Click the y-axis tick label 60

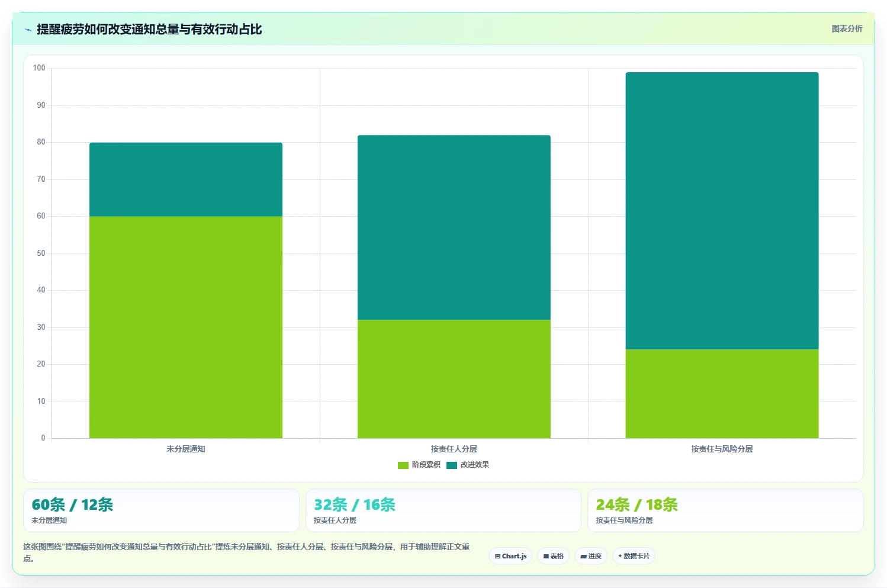pyautogui.click(x=41, y=216)
